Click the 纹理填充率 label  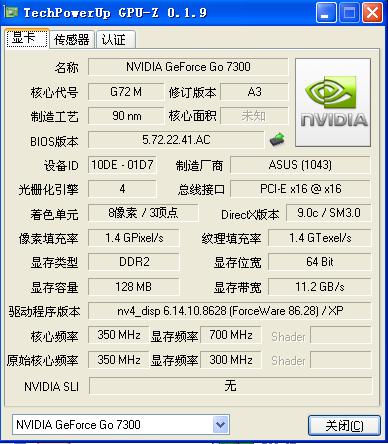(x=231, y=238)
